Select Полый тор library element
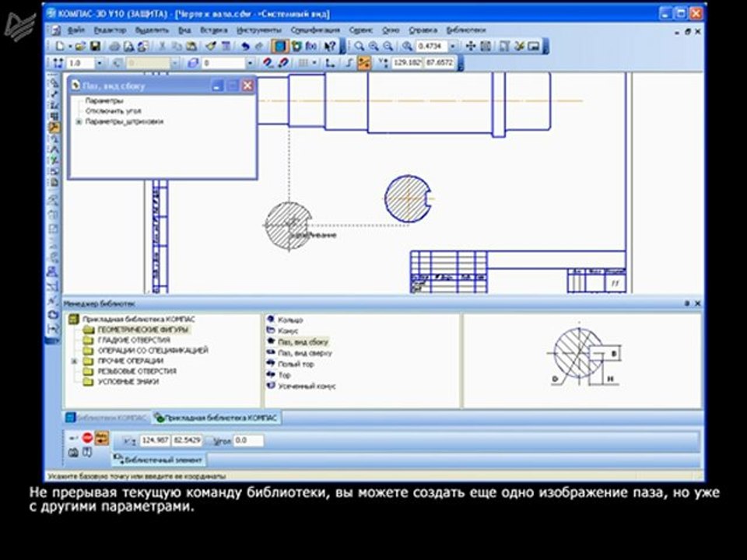747x560 pixels. pos(296,364)
